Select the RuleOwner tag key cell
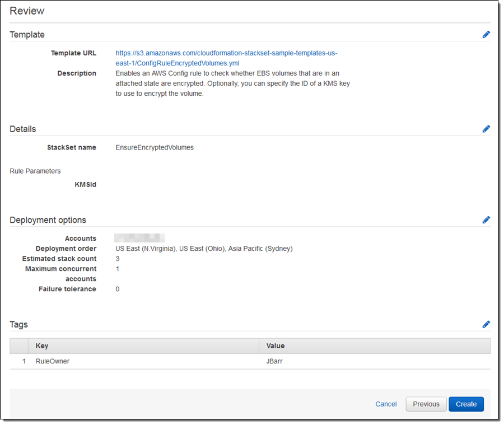 [53, 361]
